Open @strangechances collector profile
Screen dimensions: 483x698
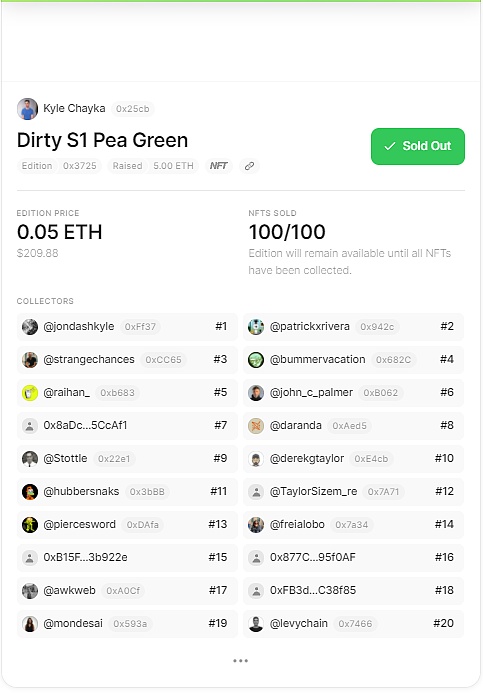pos(127,360)
